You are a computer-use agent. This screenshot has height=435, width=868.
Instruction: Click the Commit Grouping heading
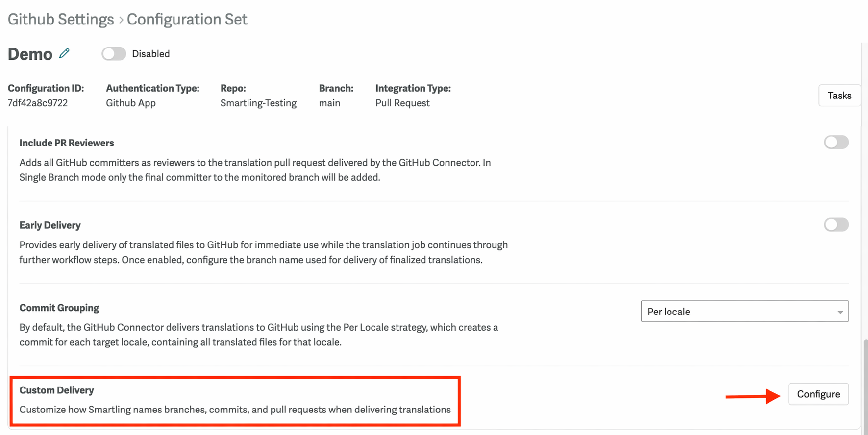pos(59,308)
